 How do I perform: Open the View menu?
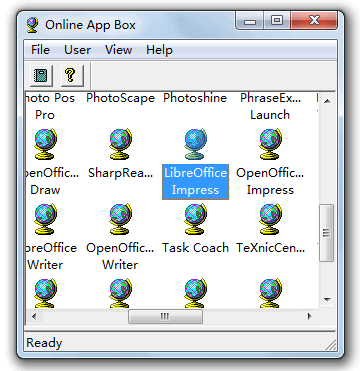click(x=118, y=50)
